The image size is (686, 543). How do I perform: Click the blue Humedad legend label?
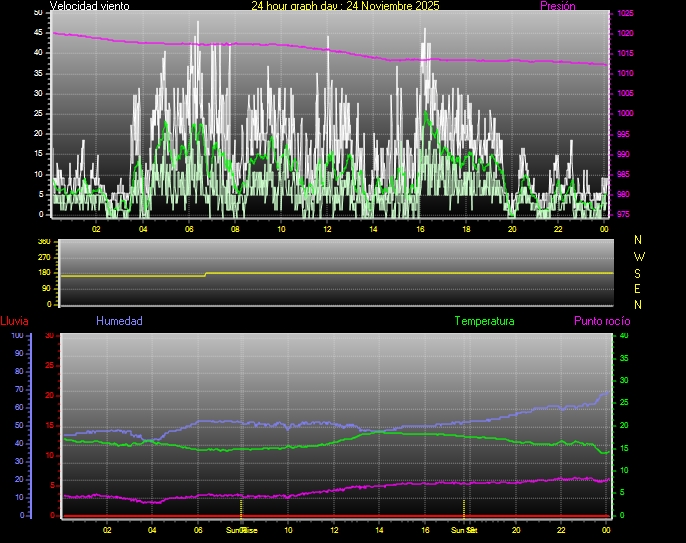pyautogui.click(x=119, y=321)
